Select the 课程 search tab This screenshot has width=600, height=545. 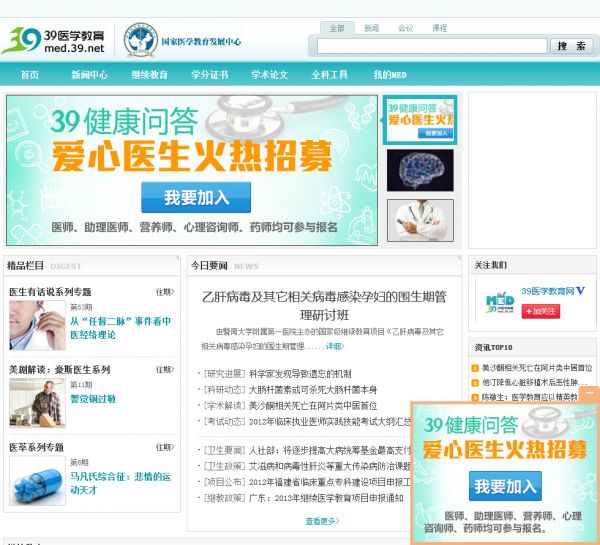point(440,28)
